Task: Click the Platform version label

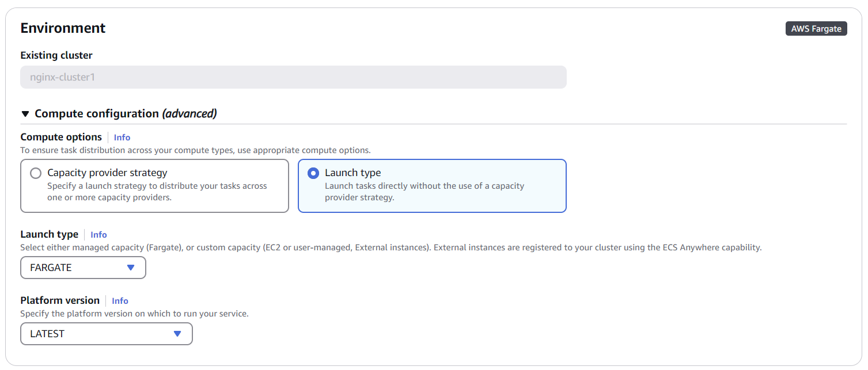Action: pos(60,300)
